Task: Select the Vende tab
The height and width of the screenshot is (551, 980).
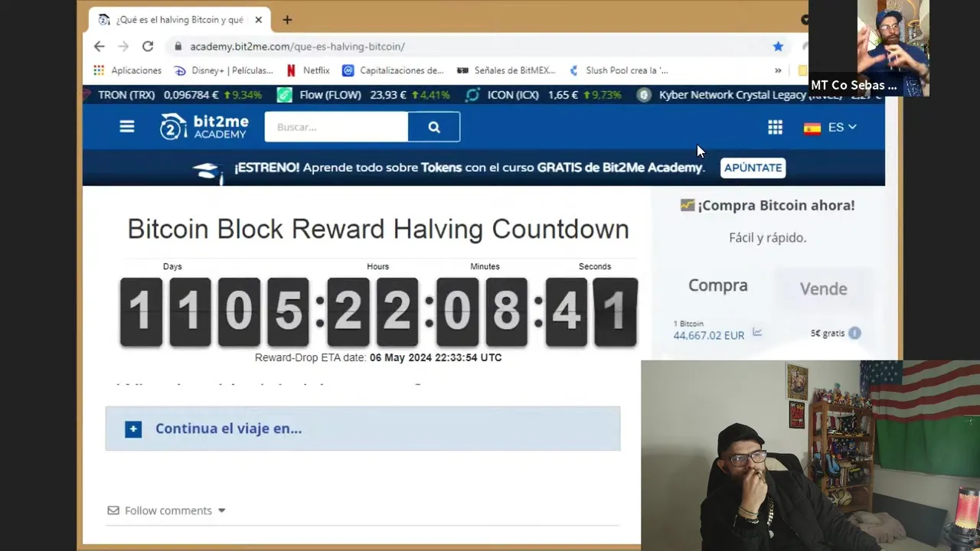Action: pos(823,289)
